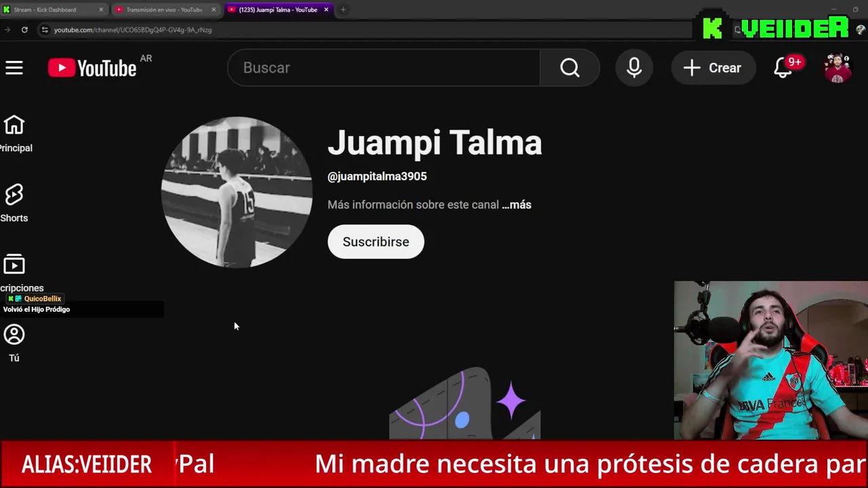Close the Stream - Kick Dashboard tab

click(101, 9)
